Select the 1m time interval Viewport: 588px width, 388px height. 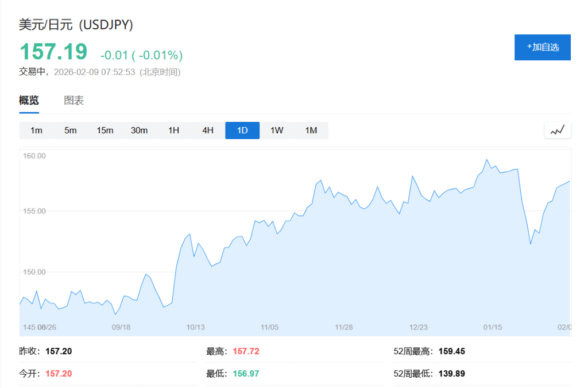click(36, 130)
